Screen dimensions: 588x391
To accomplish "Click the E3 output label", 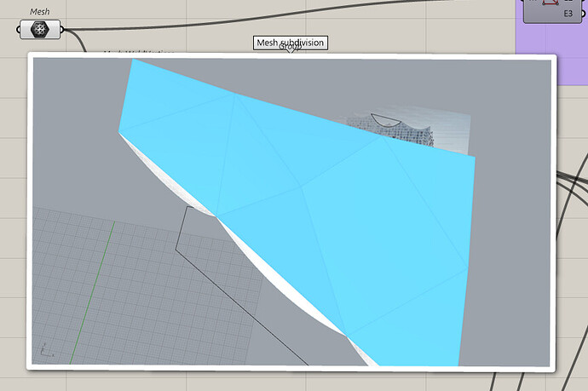I will [x=568, y=14].
